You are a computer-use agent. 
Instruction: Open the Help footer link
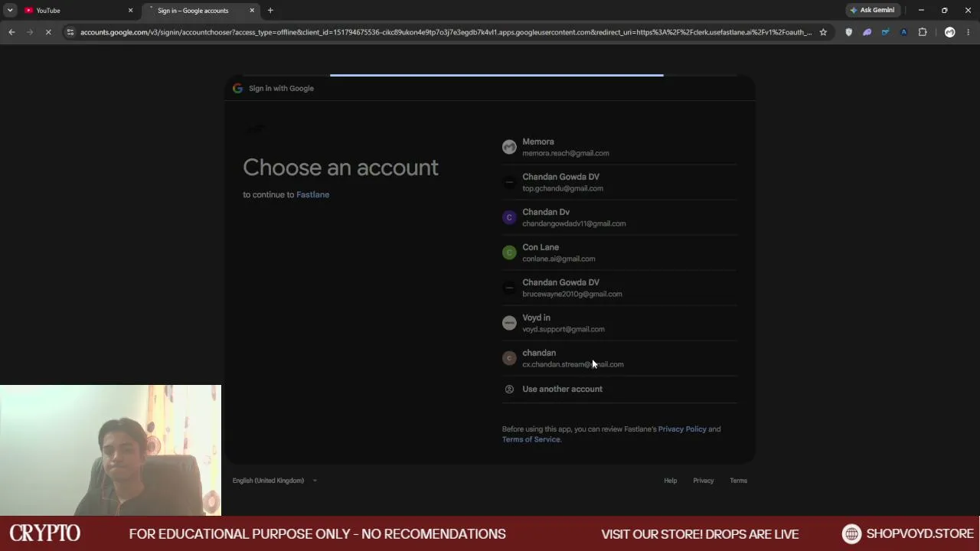tap(670, 481)
